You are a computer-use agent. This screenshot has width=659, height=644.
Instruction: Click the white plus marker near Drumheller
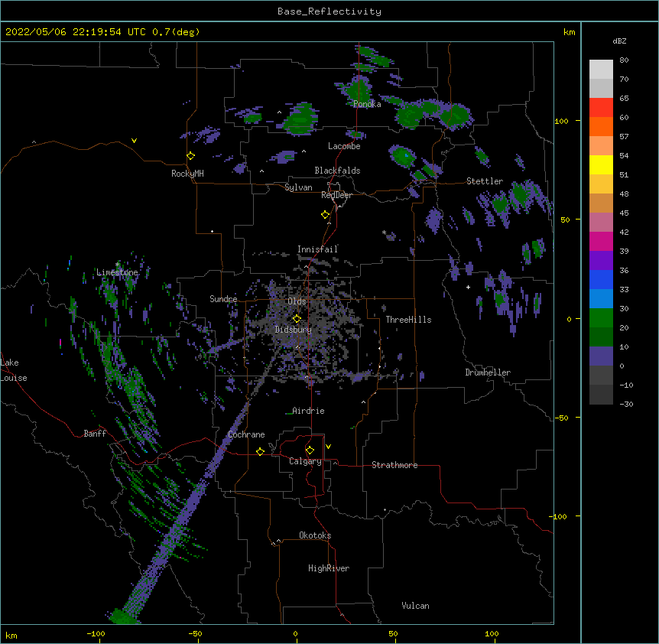pos(468,287)
